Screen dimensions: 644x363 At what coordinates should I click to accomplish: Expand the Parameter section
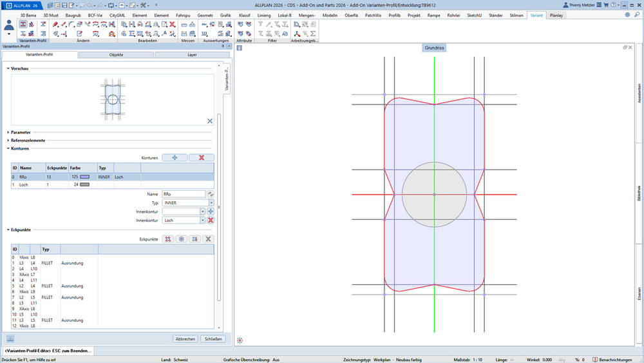click(x=21, y=132)
